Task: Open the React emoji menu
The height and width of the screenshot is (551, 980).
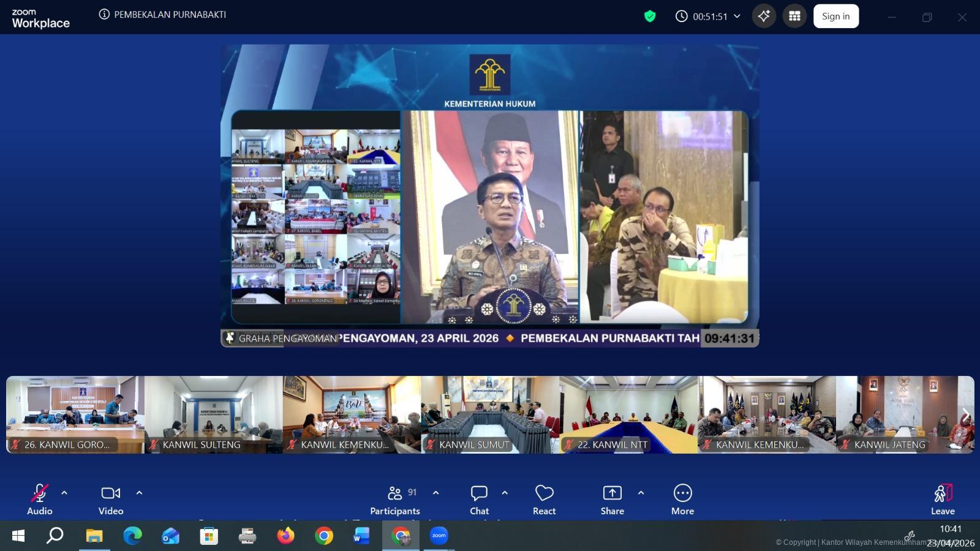Action: pyautogui.click(x=544, y=500)
